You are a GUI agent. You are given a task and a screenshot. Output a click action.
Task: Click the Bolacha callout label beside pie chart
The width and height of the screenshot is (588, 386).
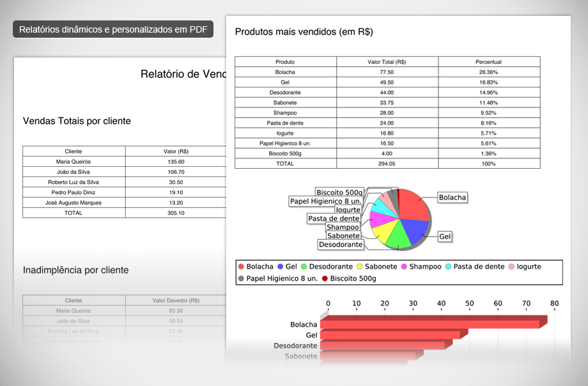(x=453, y=197)
